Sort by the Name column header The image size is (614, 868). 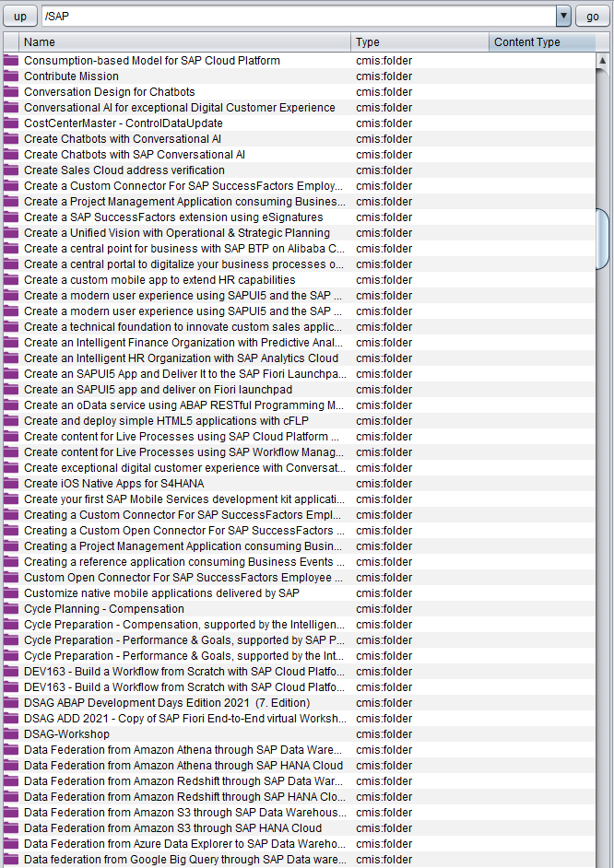(x=184, y=42)
